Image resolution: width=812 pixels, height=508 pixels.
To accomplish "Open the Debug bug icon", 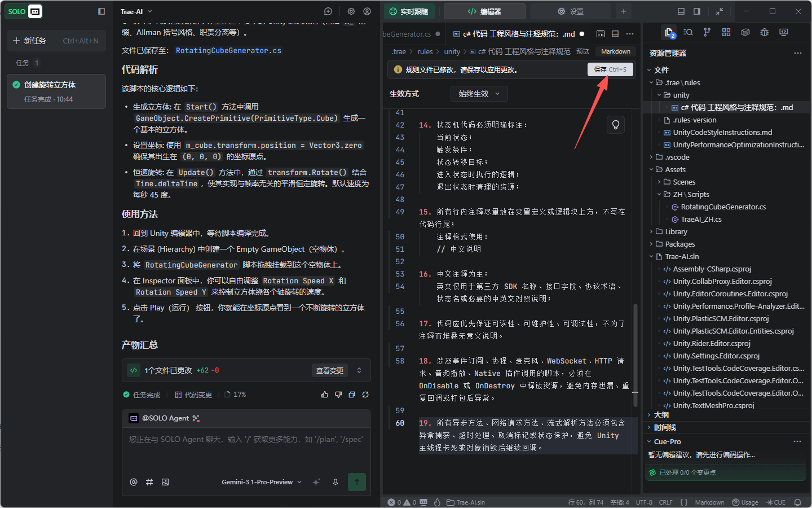I will [765, 32].
